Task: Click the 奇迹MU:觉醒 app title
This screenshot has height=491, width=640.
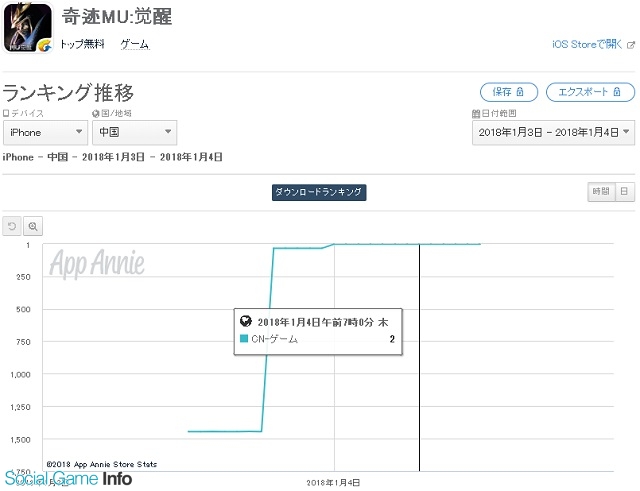Action: (117, 17)
